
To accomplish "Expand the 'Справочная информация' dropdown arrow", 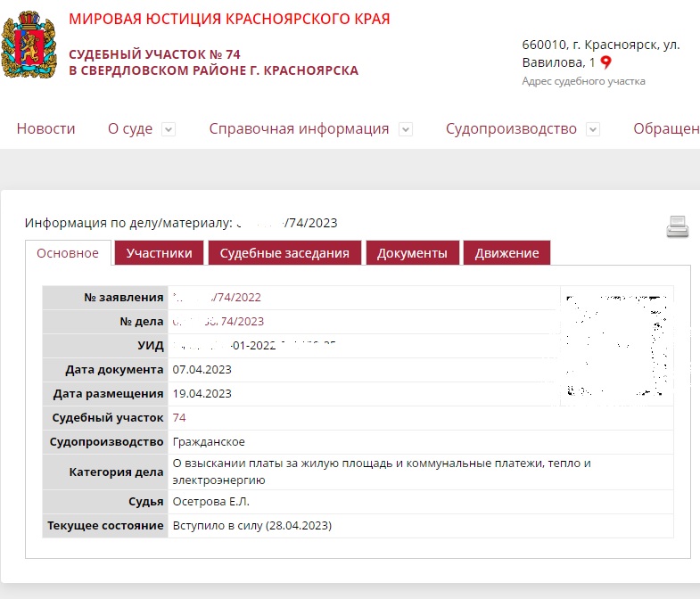I will [x=406, y=129].
